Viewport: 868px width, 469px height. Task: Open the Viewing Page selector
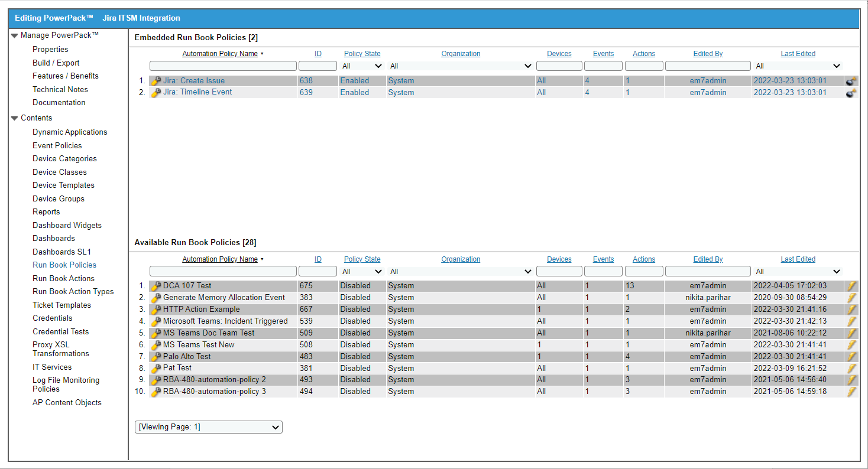pyautogui.click(x=209, y=427)
